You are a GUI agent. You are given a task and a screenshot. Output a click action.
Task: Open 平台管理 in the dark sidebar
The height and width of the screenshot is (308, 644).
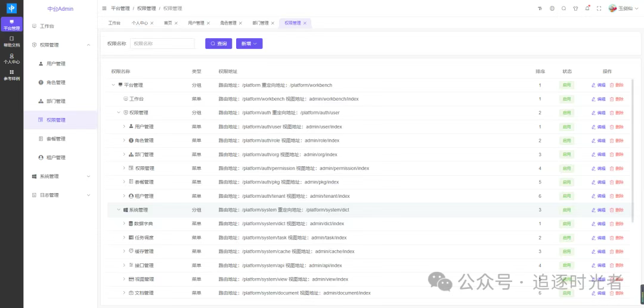(x=11, y=24)
